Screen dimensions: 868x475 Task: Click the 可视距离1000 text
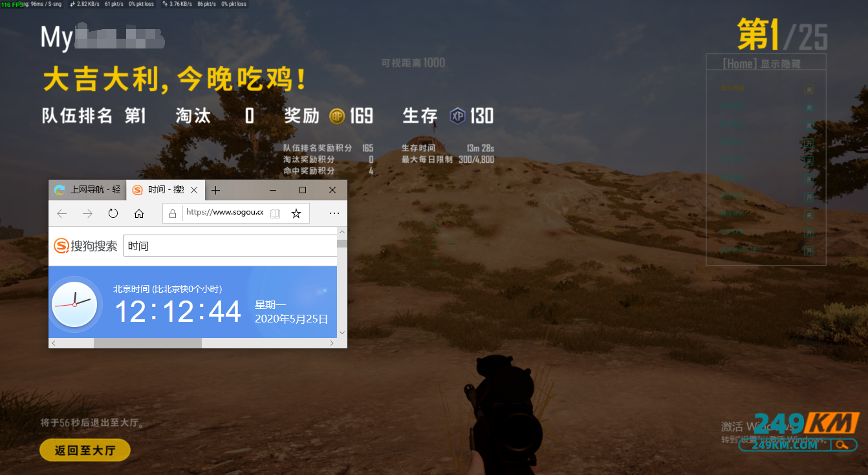(x=413, y=63)
